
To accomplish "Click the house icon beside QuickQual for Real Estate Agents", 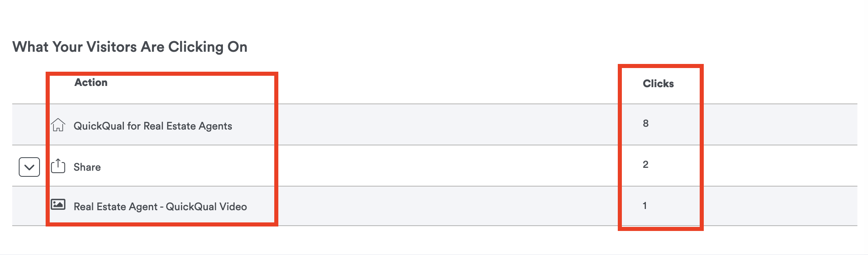I will tap(58, 125).
